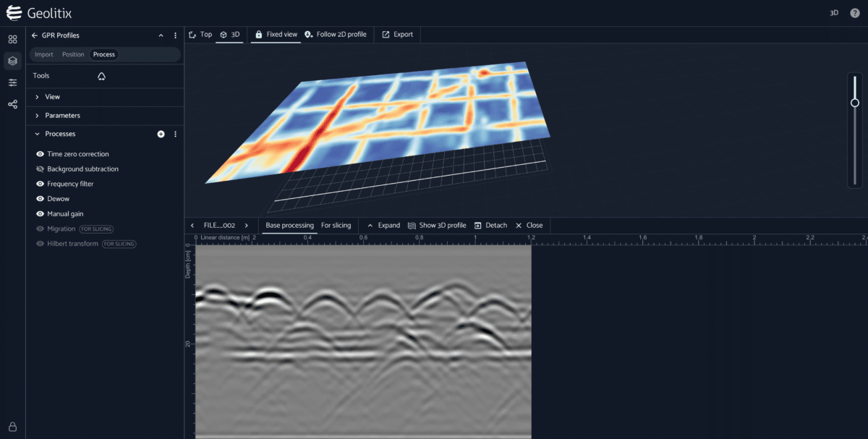Add a new process with plus icon
The width and height of the screenshot is (868, 439).
tap(161, 134)
